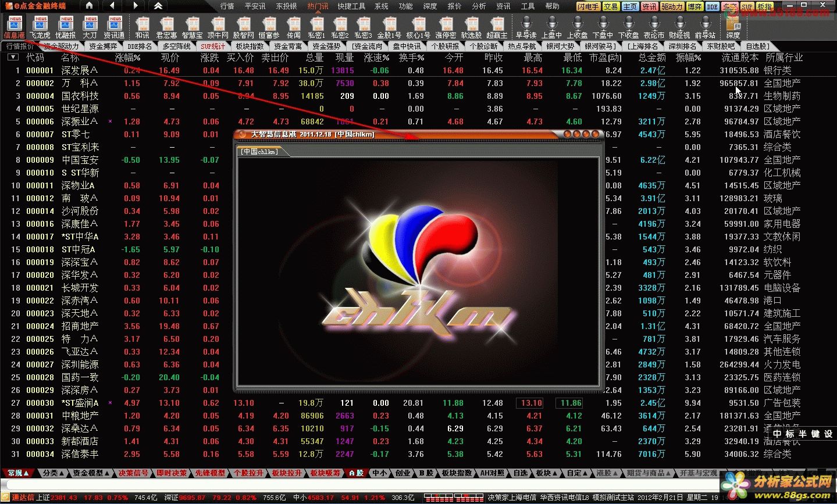Open the 软选股 newspaper icon

pyautogui.click(x=471, y=27)
